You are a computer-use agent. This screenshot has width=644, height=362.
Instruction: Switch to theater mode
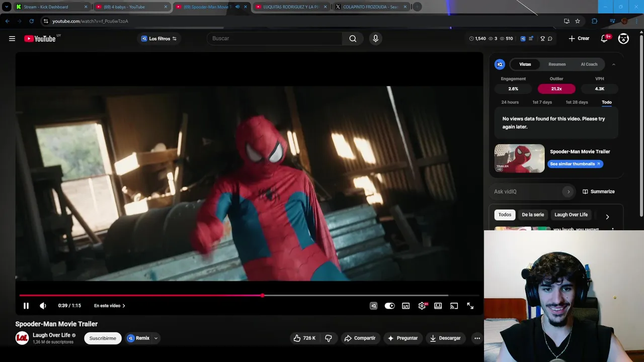(x=438, y=306)
